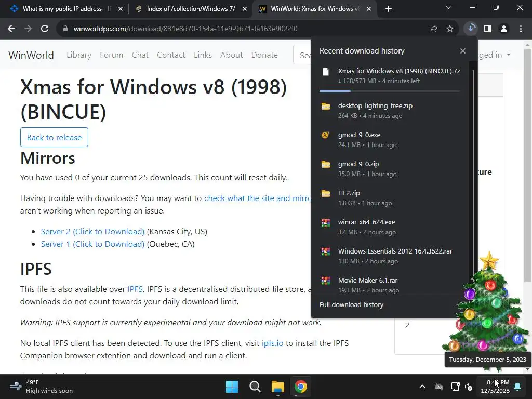Click the share page icon in the address bar
Viewport: 532px width, 399px height.
(x=433, y=29)
